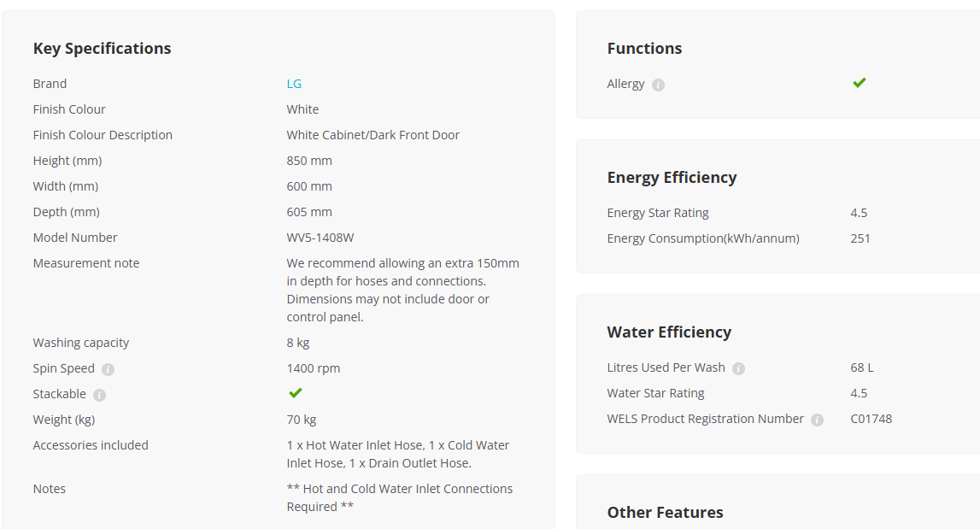Select the Other Features heading
980x529 pixels.
pyautogui.click(x=665, y=513)
